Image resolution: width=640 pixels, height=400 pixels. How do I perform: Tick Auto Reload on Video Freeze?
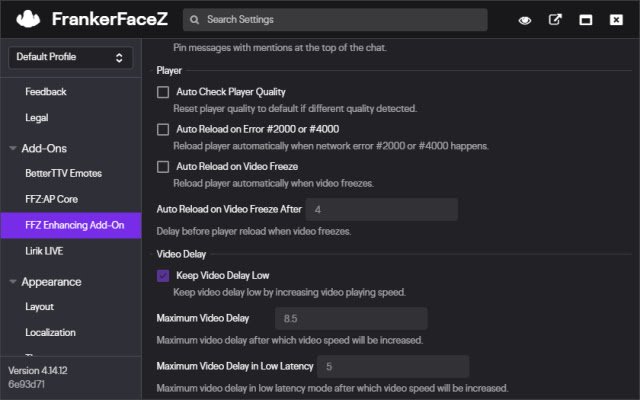[x=163, y=166]
